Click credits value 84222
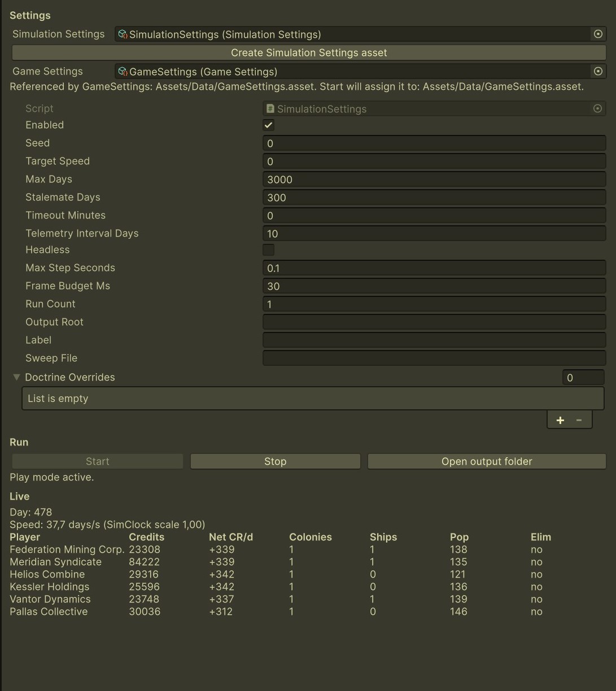Viewport: 616px width, 691px height. point(144,562)
